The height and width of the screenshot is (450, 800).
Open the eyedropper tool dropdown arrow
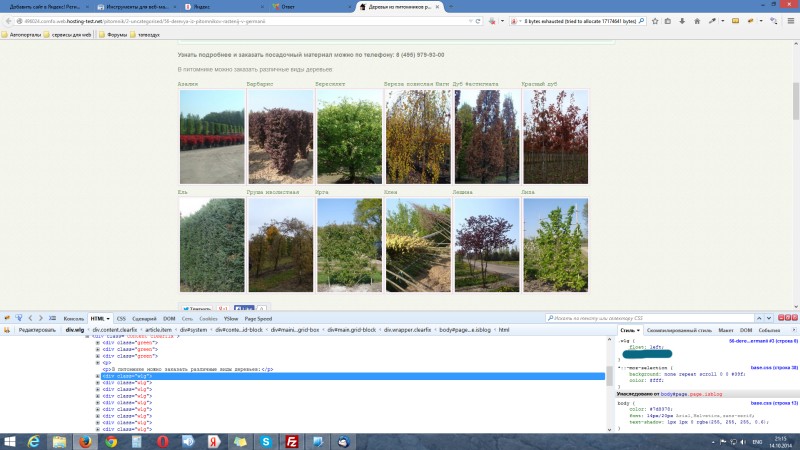tap(722, 21)
